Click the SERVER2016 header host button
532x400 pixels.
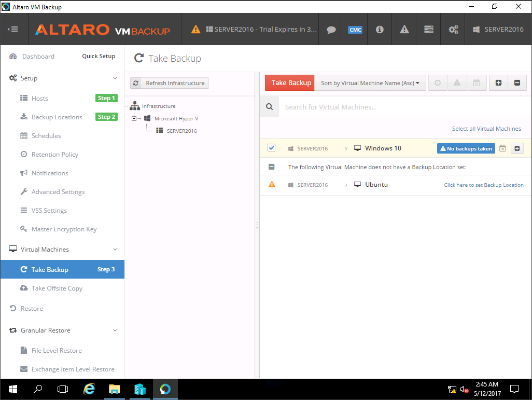(x=498, y=30)
